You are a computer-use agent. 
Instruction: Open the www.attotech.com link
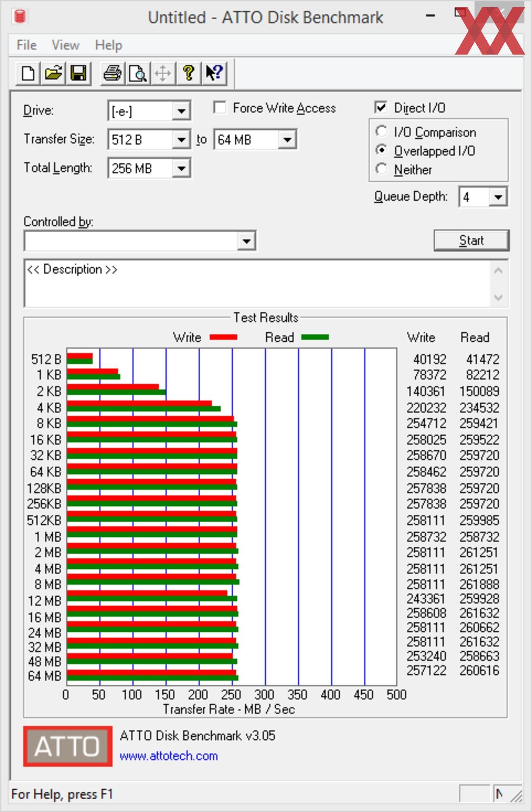click(x=169, y=756)
